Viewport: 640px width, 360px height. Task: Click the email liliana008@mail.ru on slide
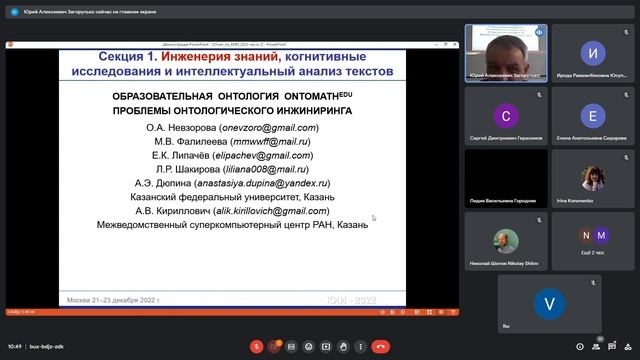266,169
